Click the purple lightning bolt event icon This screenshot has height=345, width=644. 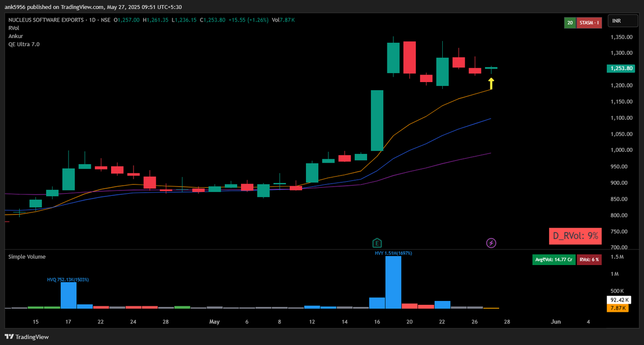click(491, 243)
